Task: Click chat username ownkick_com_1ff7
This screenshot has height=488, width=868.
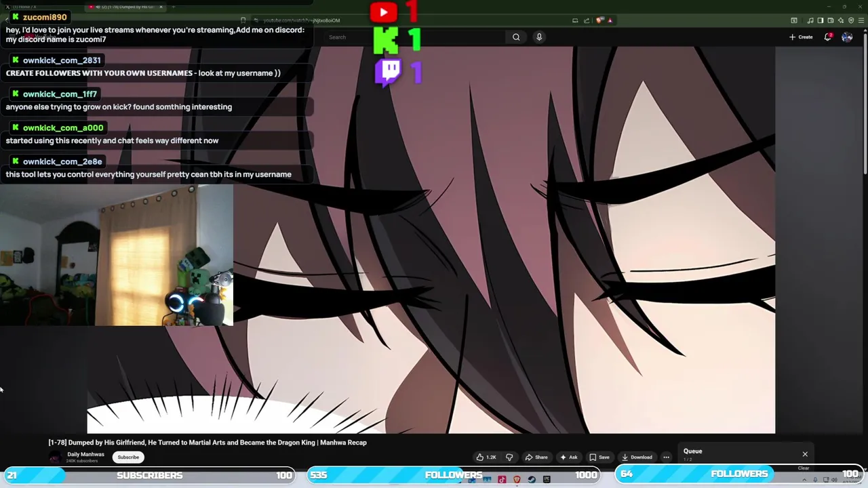Action: click(x=60, y=94)
